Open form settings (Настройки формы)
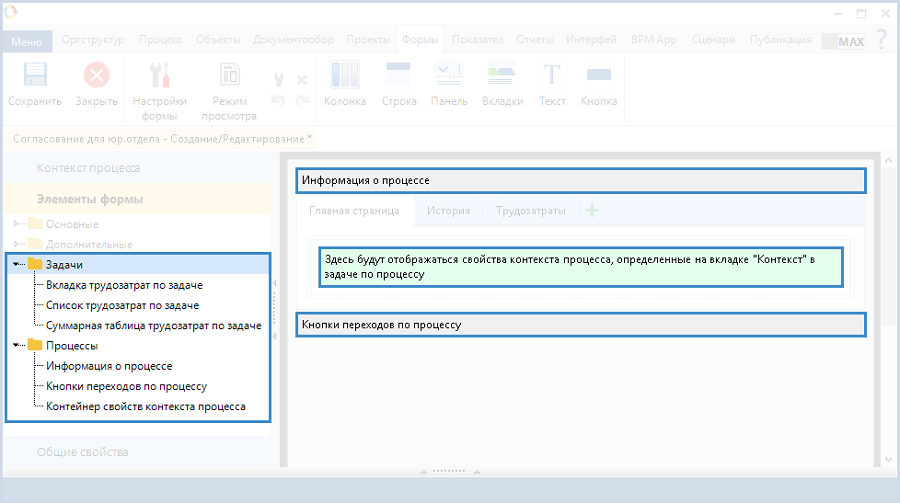The image size is (900, 503). point(159,76)
